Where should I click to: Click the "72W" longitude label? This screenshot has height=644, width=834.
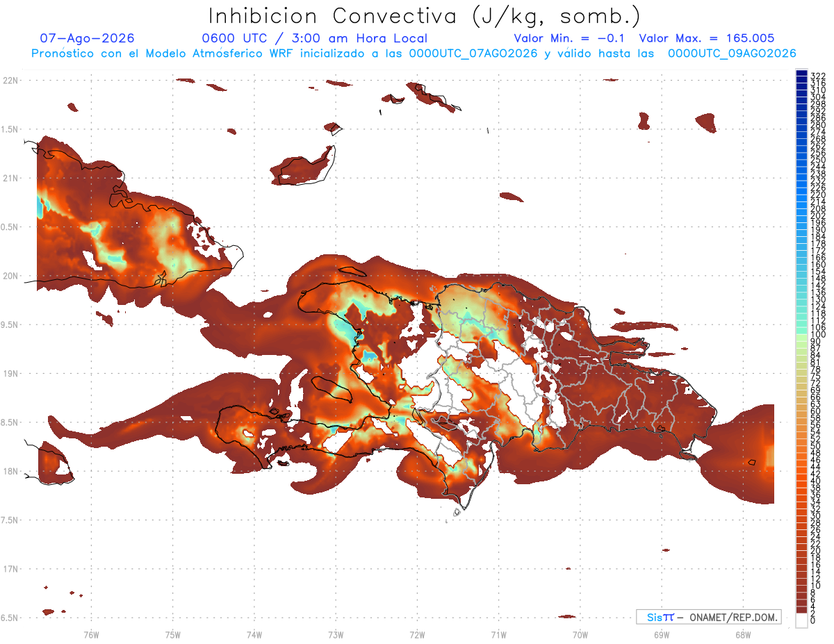tap(417, 635)
